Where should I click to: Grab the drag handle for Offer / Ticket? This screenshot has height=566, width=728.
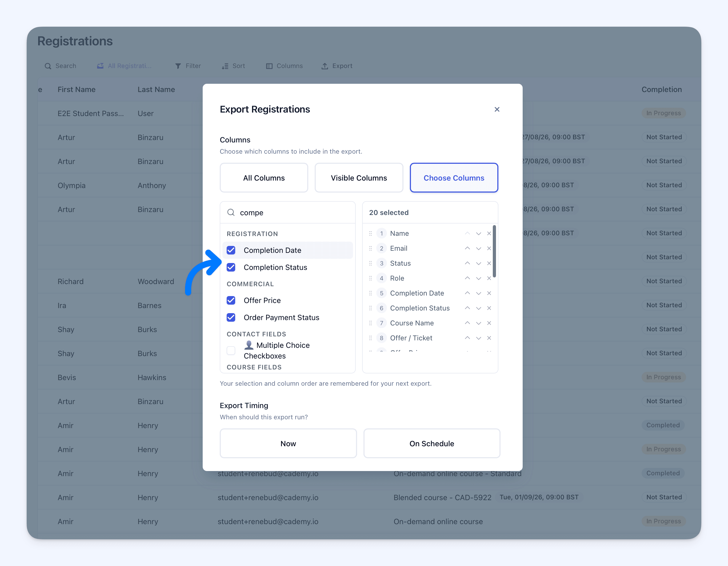point(370,338)
